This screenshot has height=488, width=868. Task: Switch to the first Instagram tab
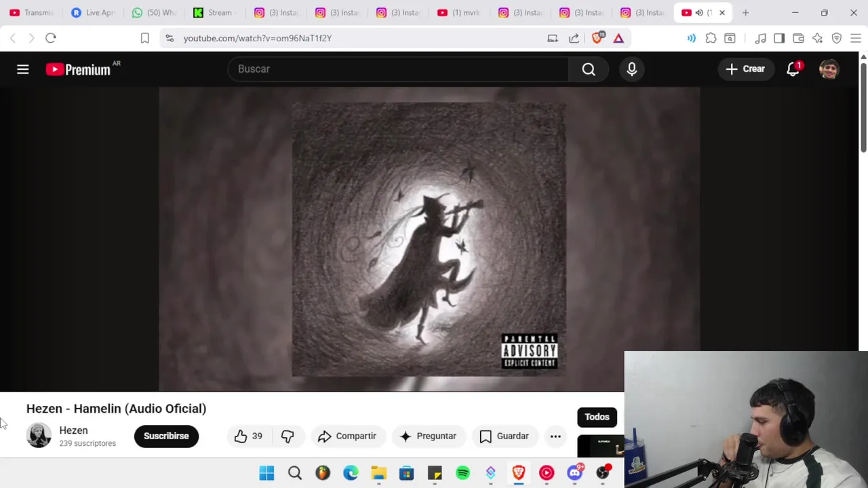click(275, 12)
